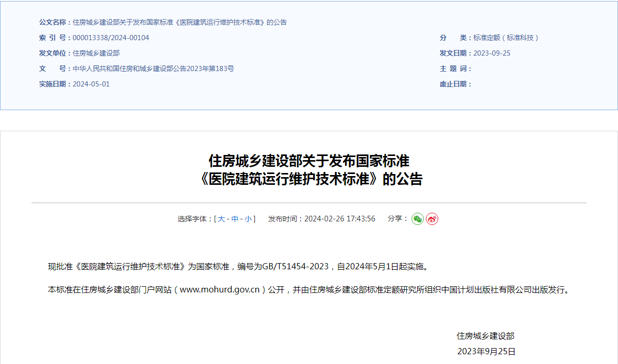This screenshot has width=618, height=364.
Task: Click document number 2023年第183号 text
Action: click(210, 68)
